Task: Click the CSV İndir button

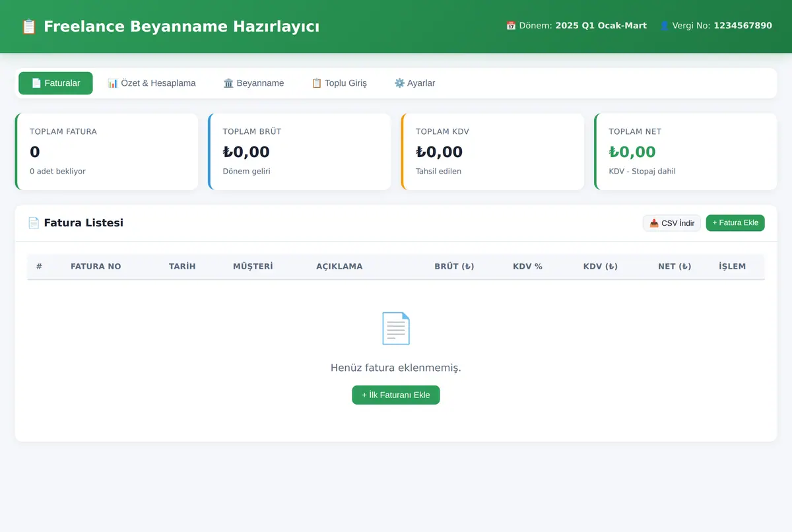Action: coord(672,223)
